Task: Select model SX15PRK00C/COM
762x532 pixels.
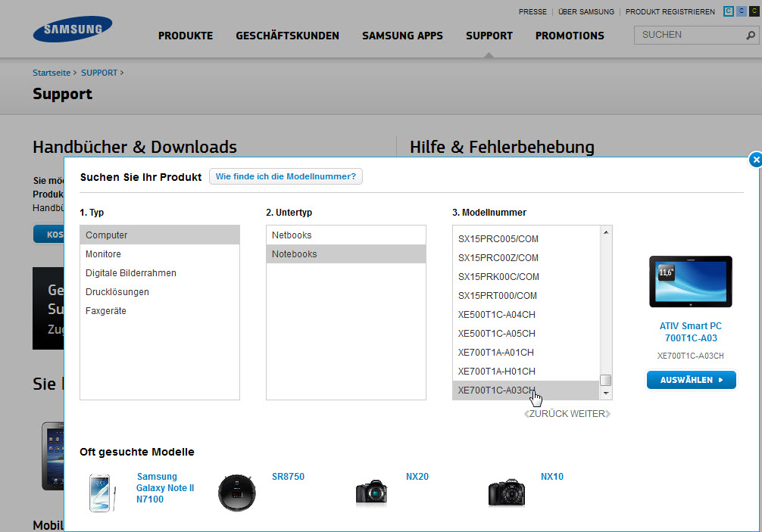Action: [x=526, y=277]
